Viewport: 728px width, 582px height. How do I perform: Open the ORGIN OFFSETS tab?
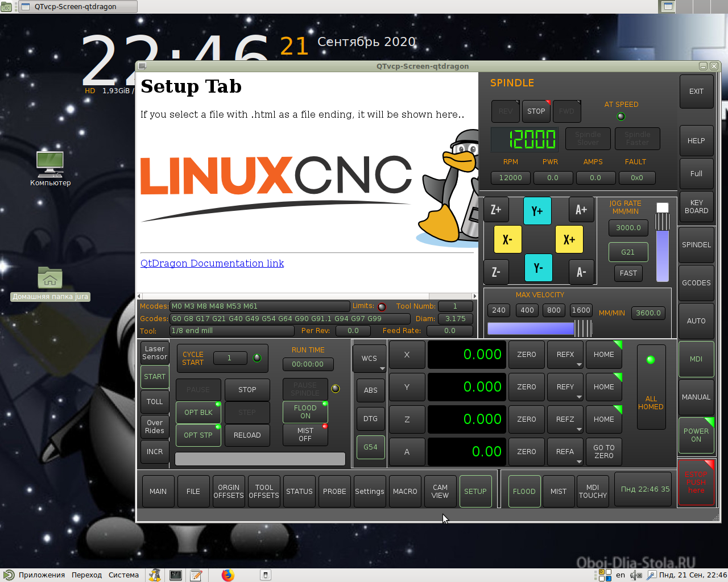pyautogui.click(x=229, y=492)
